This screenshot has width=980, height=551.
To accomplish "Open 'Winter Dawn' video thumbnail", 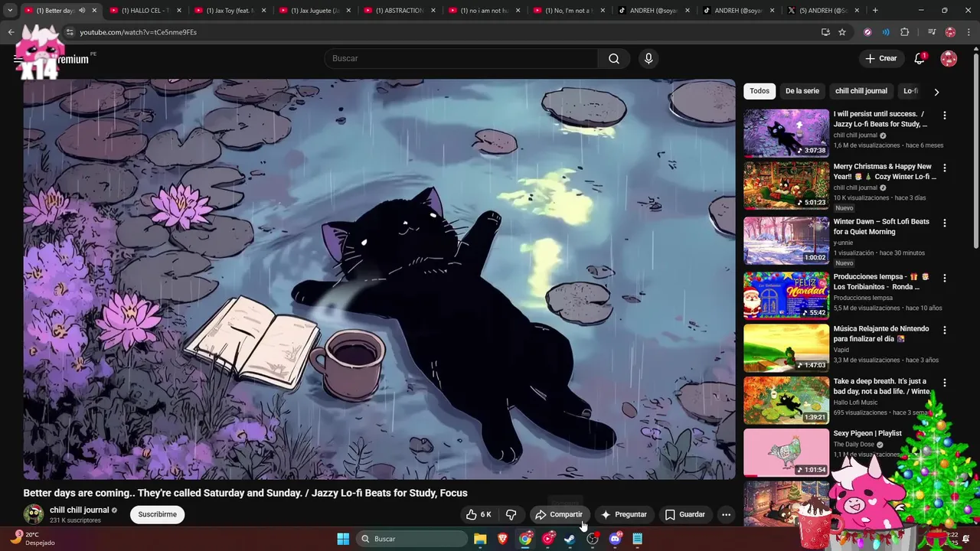I will click(786, 240).
